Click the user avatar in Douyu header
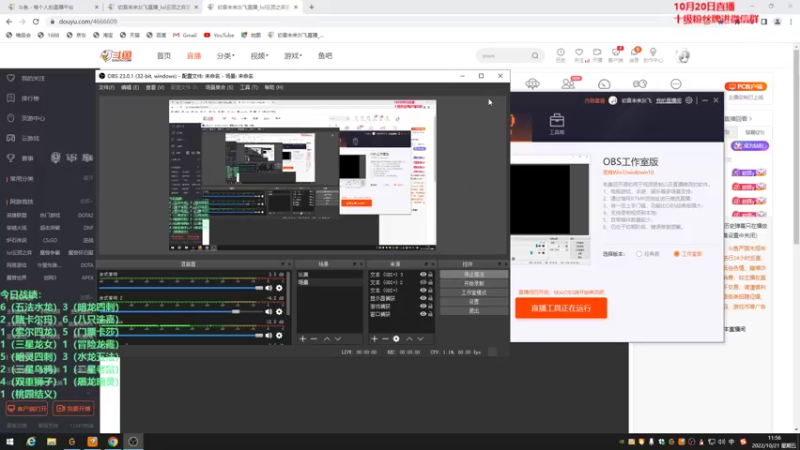The image size is (800, 450). click(x=683, y=56)
